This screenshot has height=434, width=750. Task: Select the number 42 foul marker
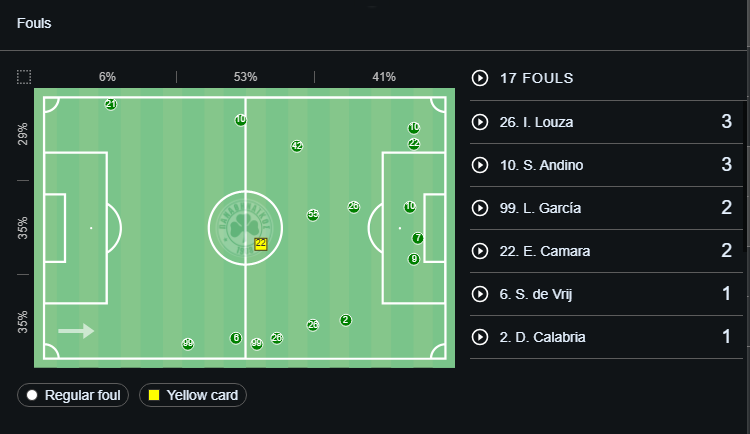[x=297, y=146]
